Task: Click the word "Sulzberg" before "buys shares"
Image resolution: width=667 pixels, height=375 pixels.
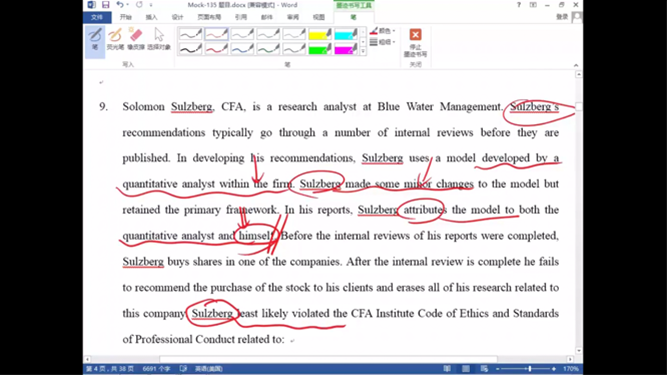Action: click(x=143, y=261)
